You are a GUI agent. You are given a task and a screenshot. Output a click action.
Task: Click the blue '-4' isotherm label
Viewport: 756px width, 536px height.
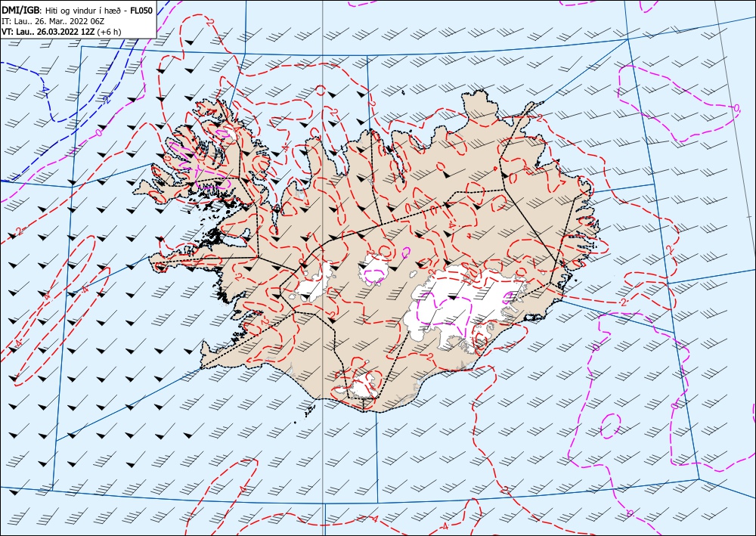click(45, 90)
